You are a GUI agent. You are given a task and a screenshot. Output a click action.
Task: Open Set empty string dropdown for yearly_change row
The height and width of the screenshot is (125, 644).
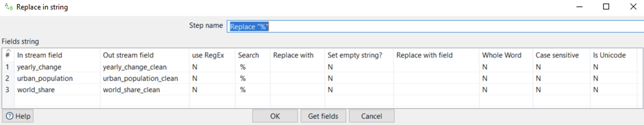pyautogui.click(x=359, y=67)
